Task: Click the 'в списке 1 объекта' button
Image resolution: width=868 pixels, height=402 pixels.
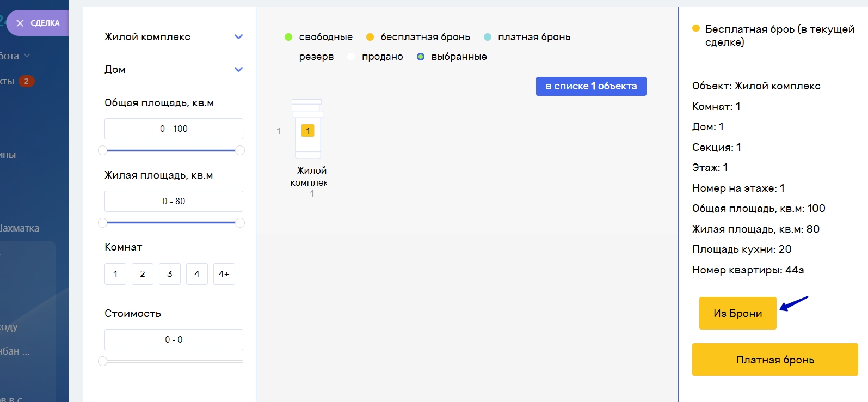Action: click(x=591, y=86)
